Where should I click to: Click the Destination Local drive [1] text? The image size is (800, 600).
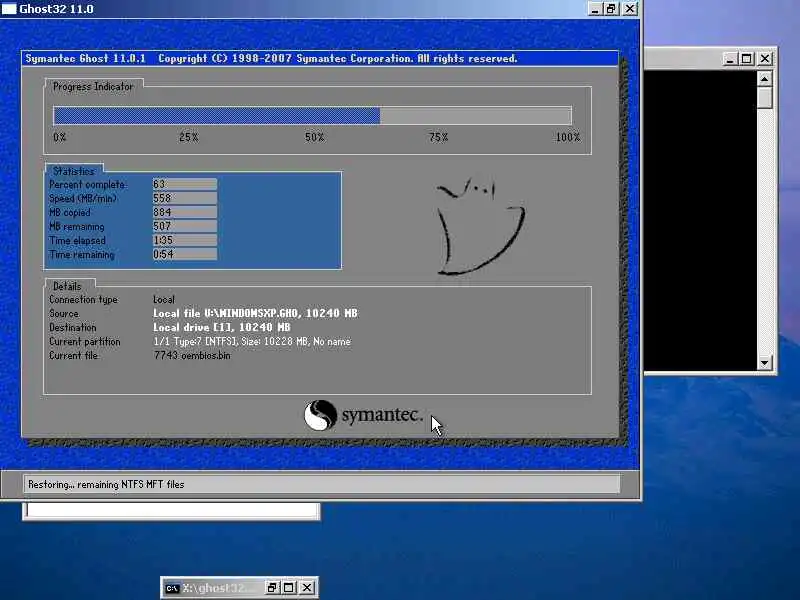coord(221,327)
